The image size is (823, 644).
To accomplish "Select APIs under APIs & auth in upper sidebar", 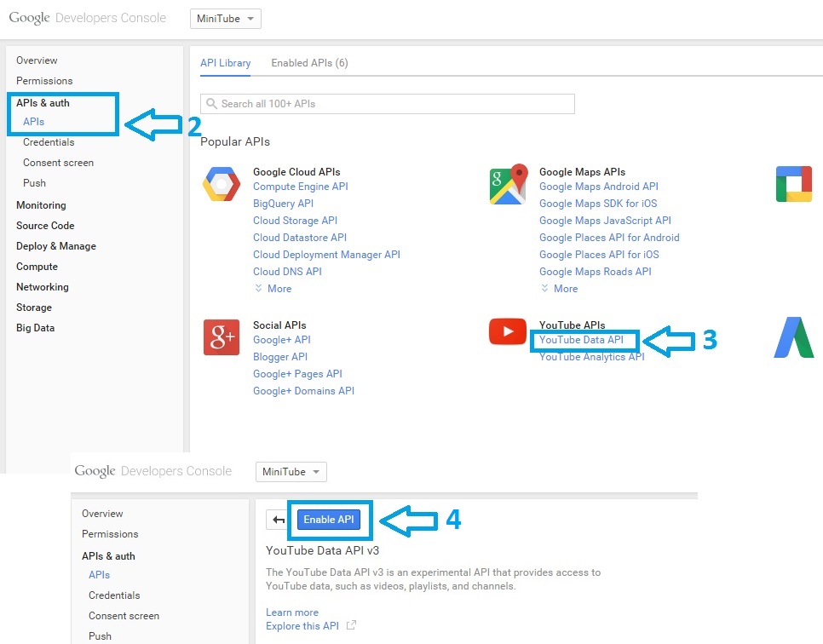I will pos(33,121).
